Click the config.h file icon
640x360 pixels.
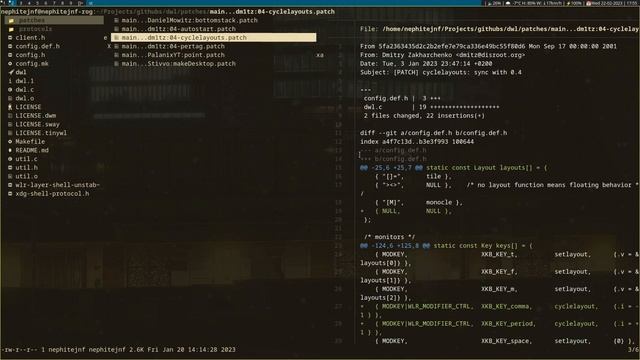(10, 55)
